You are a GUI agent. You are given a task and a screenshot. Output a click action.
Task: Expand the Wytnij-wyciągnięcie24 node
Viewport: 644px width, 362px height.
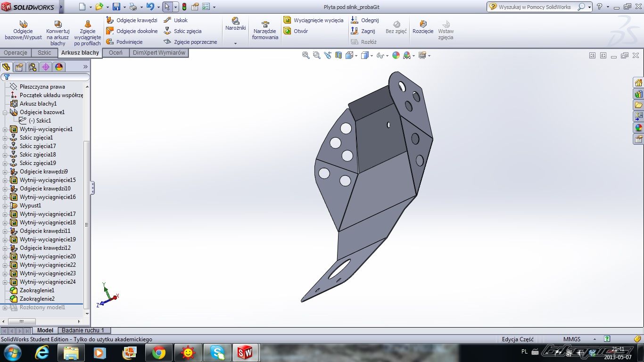coord(5,282)
